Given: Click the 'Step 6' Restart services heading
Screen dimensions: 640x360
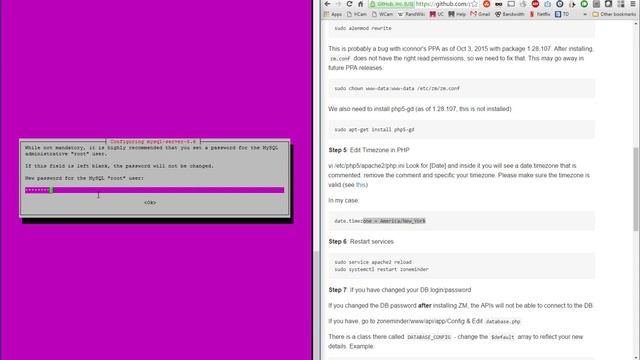Looking at the screenshot, I should point(361,242).
